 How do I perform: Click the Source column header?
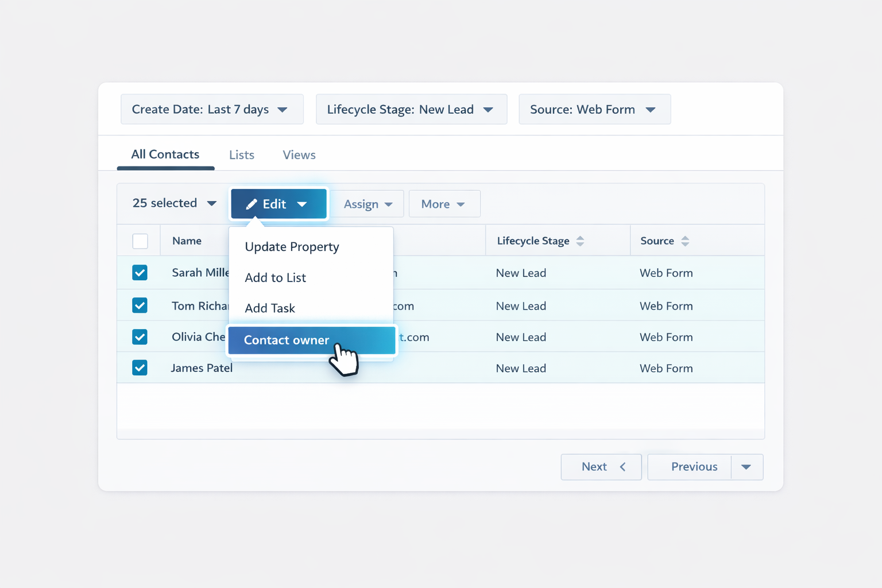tap(657, 241)
